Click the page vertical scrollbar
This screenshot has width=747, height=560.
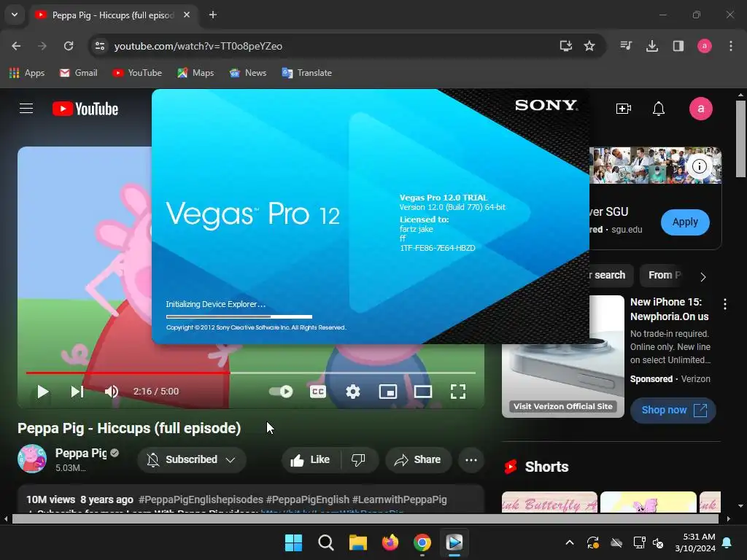pos(741,139)
